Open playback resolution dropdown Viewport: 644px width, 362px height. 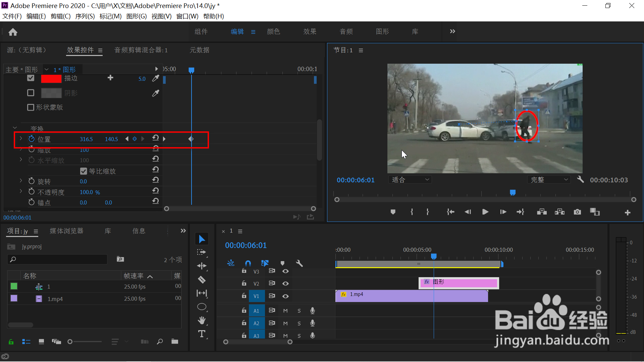(549, 180)
